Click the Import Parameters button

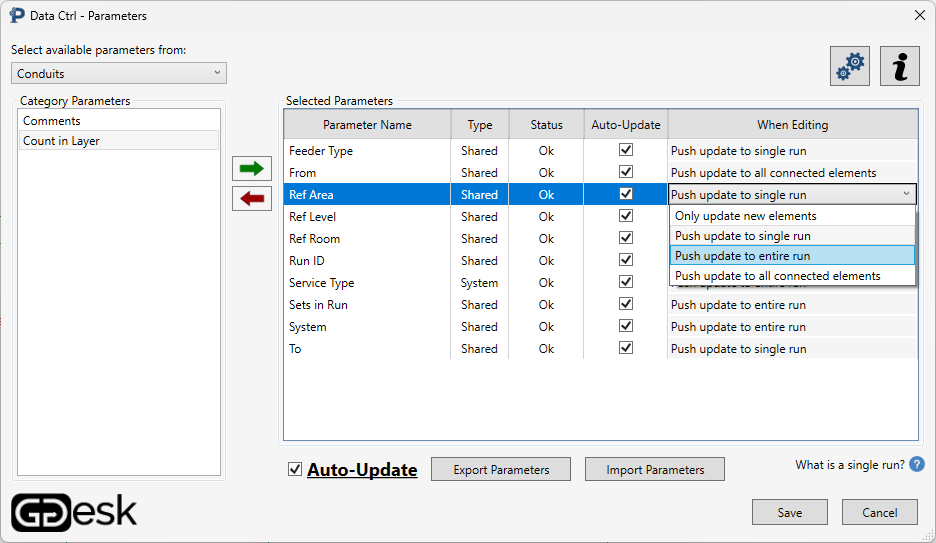tap(655, 469)
